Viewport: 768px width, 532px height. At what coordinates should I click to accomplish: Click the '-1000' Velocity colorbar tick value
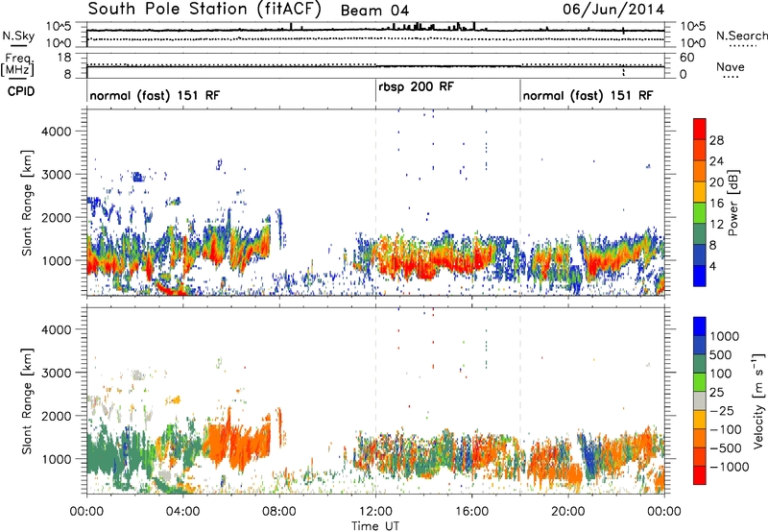pyautogui.click(x=730, y=467)
